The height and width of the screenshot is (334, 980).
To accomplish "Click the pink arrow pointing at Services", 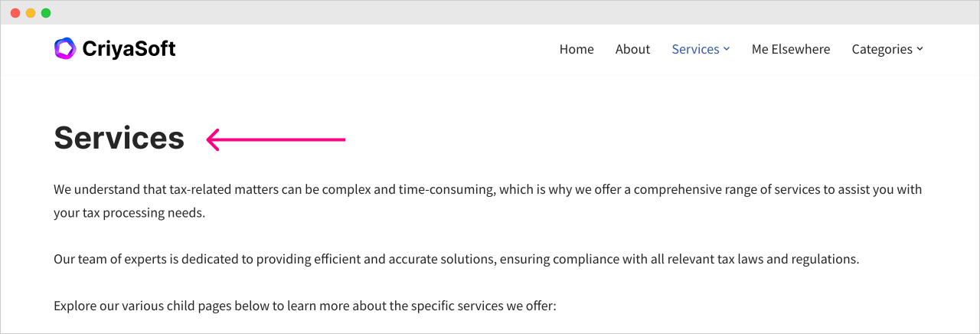I will [276, 139].
